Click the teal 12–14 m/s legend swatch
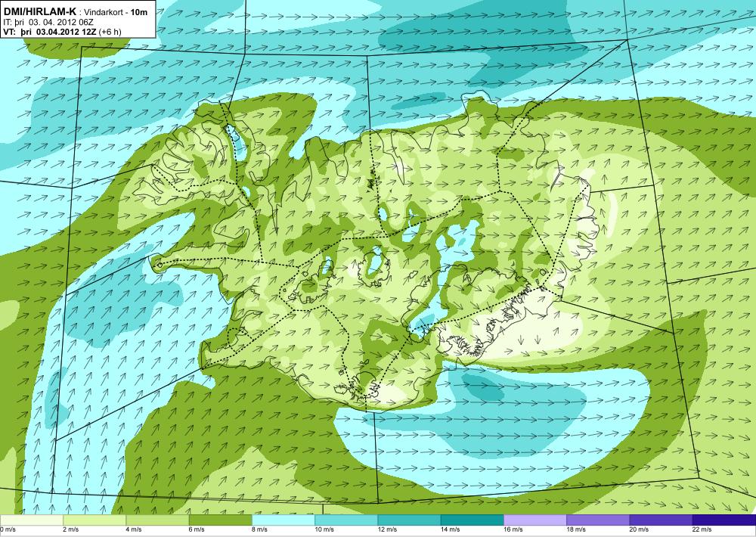Image resolution: width=756 pixels, height=537 pixels. coord(409,520)
